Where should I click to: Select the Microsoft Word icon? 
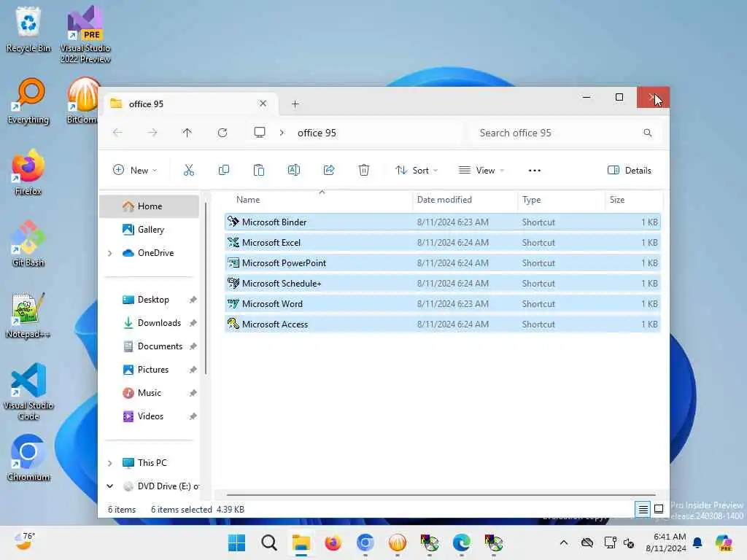click(233, 303)
